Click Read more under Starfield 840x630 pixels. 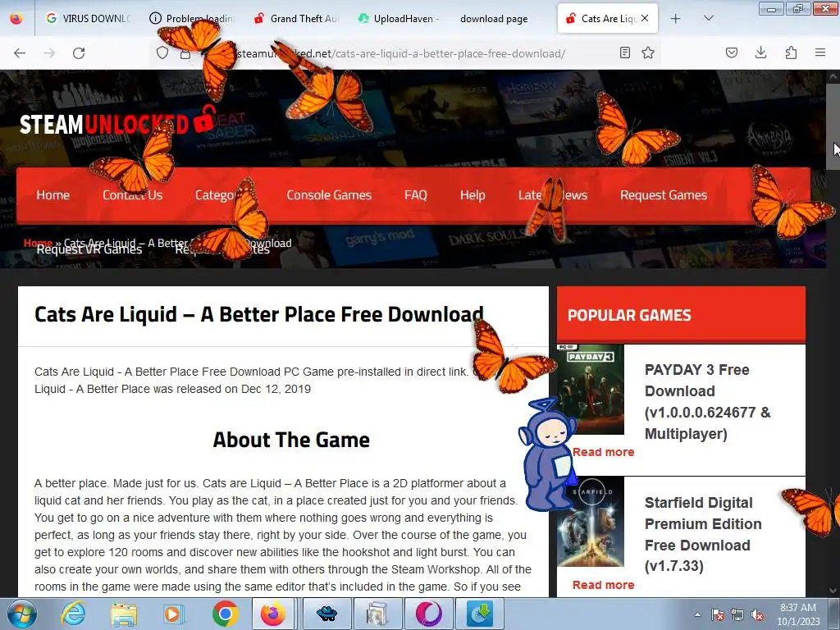(603, 585)
